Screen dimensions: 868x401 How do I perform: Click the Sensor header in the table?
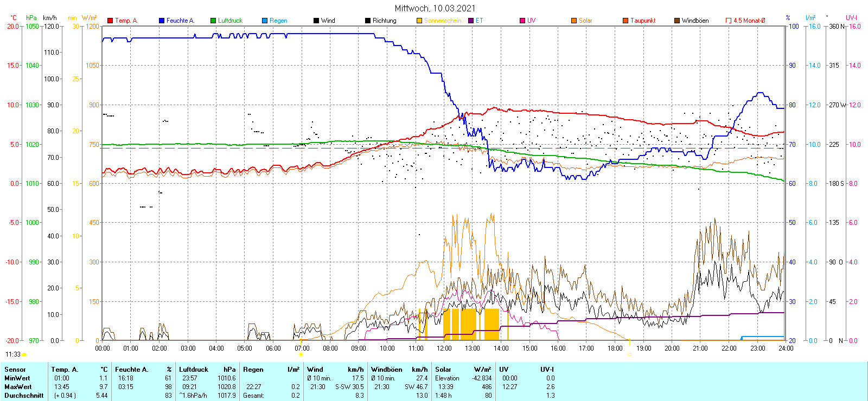point(15,370)
